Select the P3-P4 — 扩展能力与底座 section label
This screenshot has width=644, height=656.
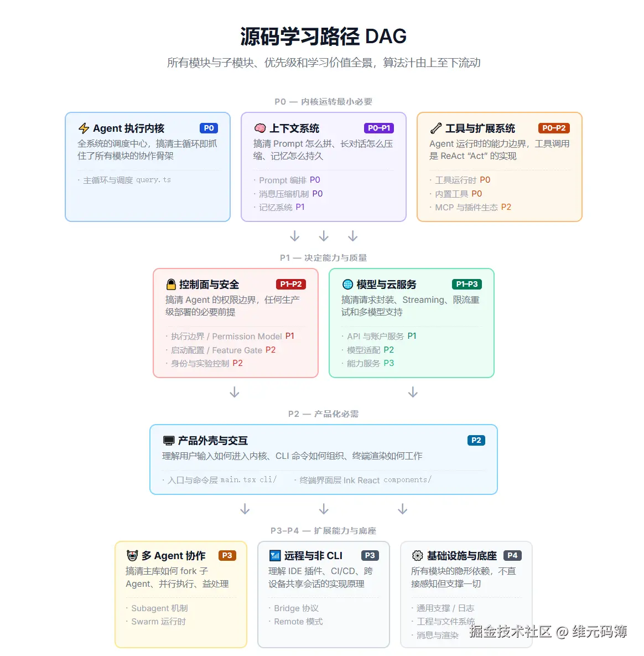pyautogui.click(x=324, y=530)
